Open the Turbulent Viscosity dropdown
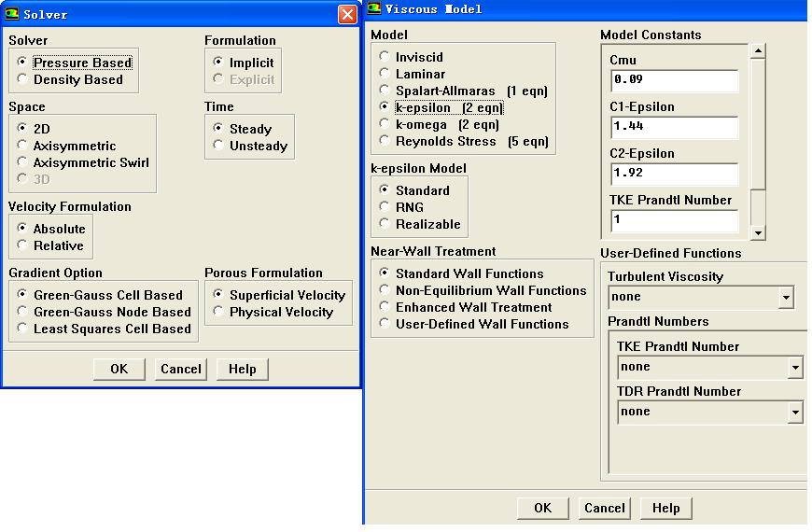Image resolution: width=812 pixels, height=532 pixels. (786, 299)
